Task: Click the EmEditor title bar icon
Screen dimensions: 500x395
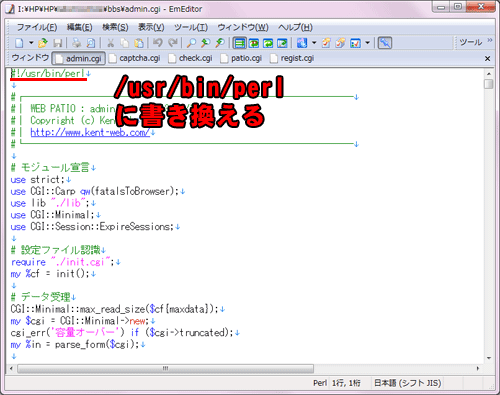Action: tap(11, 9)
